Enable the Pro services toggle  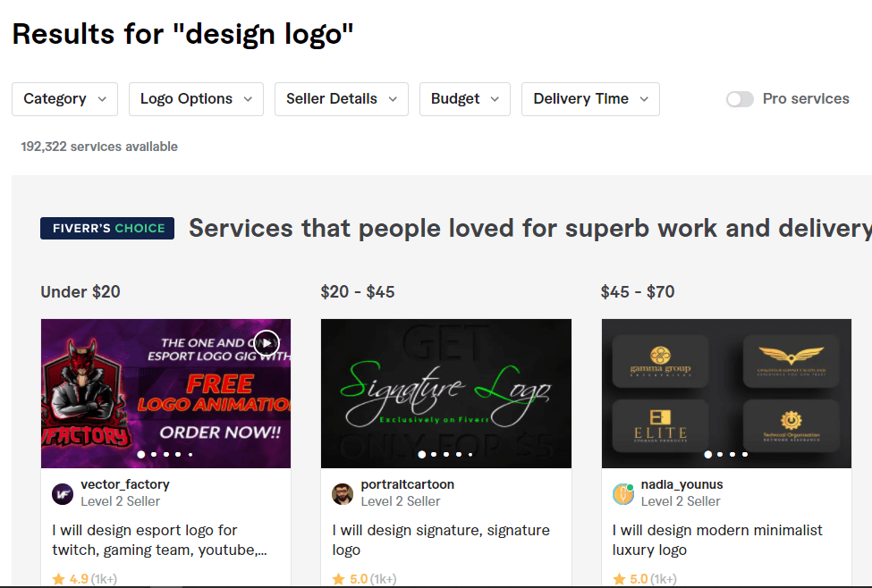[740, 99]
